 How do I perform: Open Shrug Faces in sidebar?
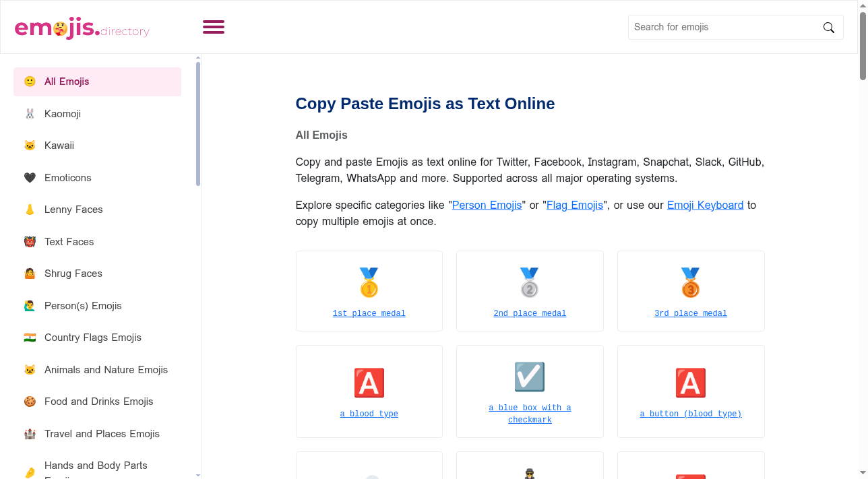click(97, 274)
